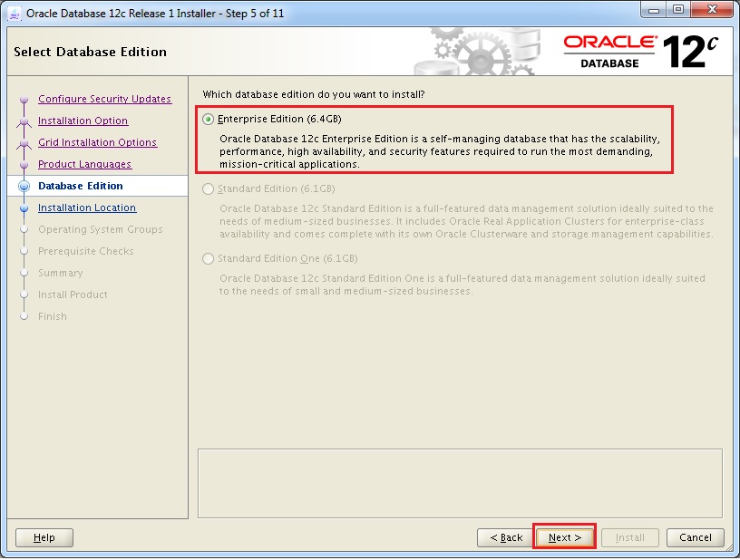Choose the Standard Edition One radio option

coord(209,258)
